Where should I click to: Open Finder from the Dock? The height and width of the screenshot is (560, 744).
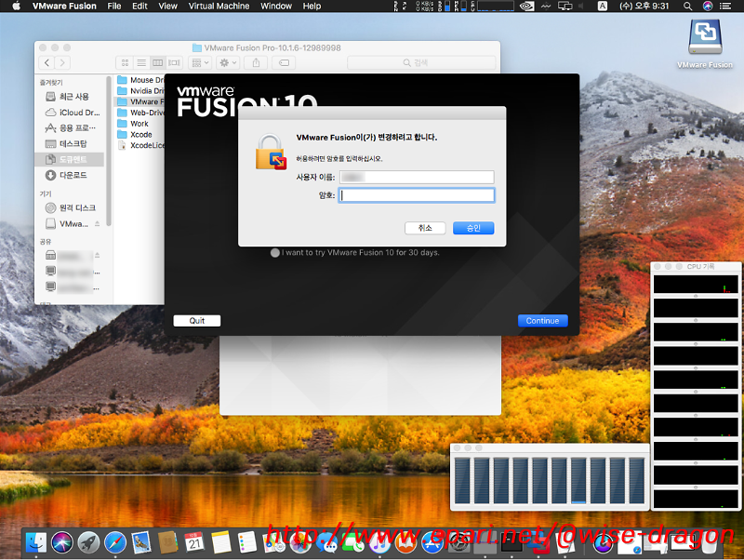click(x=36, y=542)
